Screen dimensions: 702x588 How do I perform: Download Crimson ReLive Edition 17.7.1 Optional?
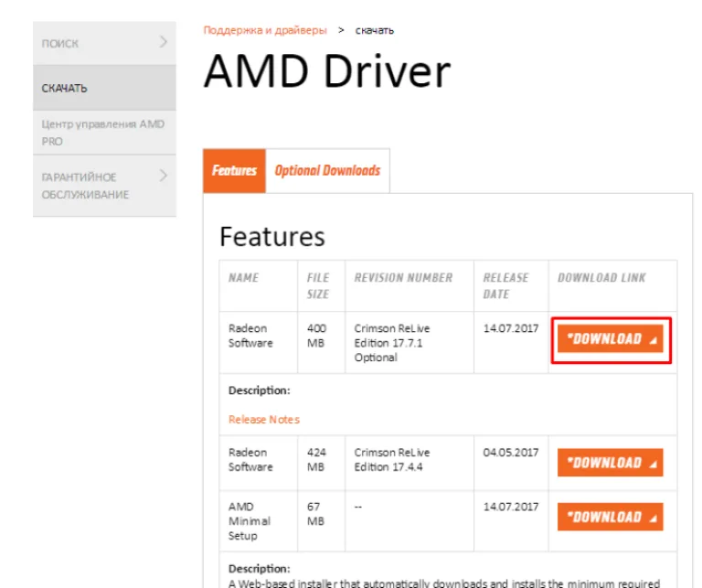611,338
